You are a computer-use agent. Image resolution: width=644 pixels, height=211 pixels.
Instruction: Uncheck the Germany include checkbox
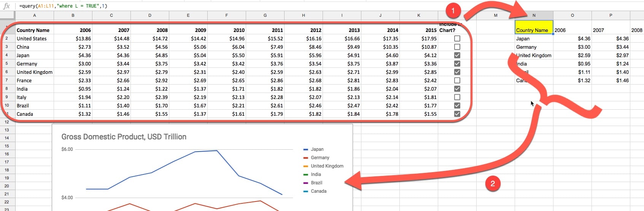click(457, 64)
